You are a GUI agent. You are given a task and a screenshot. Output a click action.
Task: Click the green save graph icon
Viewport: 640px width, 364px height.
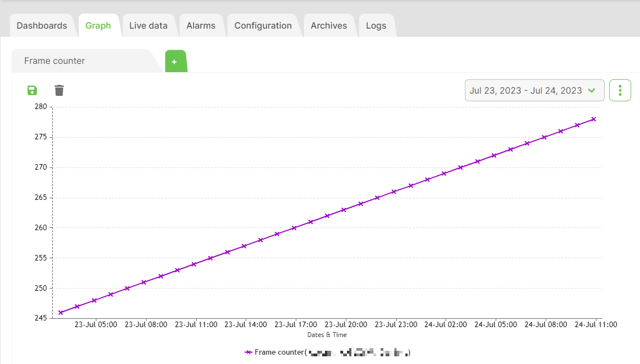32,90
